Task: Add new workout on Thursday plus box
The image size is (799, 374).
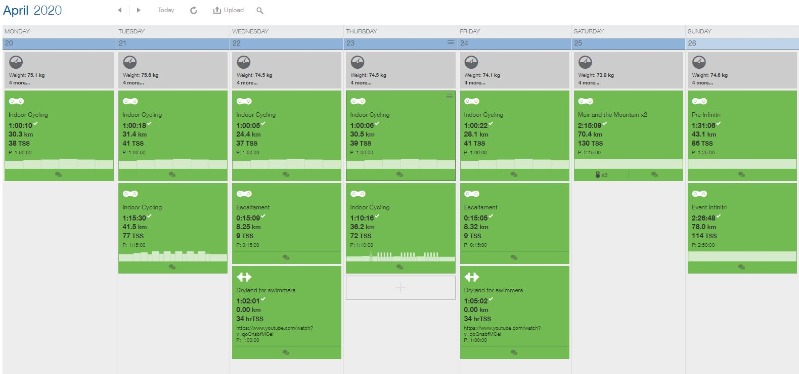Action: pyautogui.click(x=401, y=287)
